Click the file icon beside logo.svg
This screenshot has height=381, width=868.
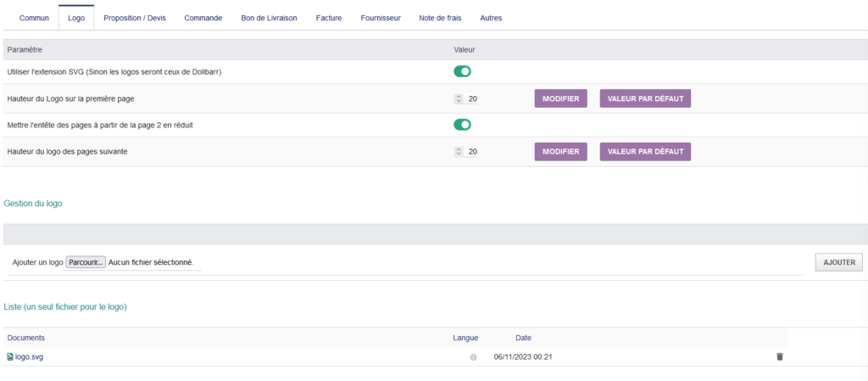pos(10,356)
